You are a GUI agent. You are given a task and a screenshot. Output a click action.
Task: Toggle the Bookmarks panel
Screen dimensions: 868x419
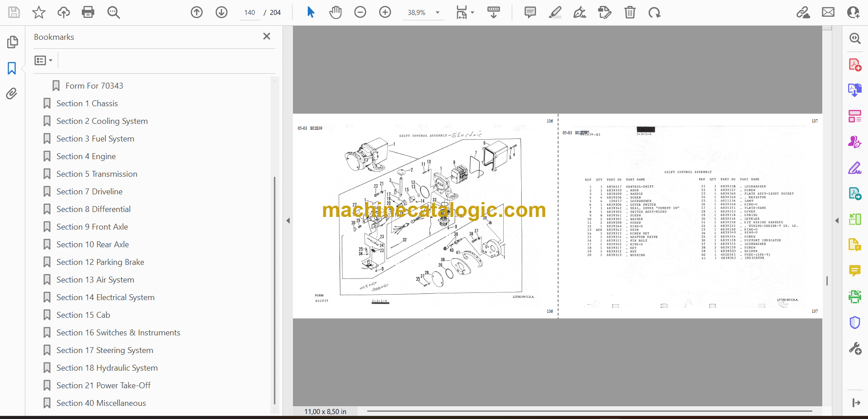pos(12,68)
